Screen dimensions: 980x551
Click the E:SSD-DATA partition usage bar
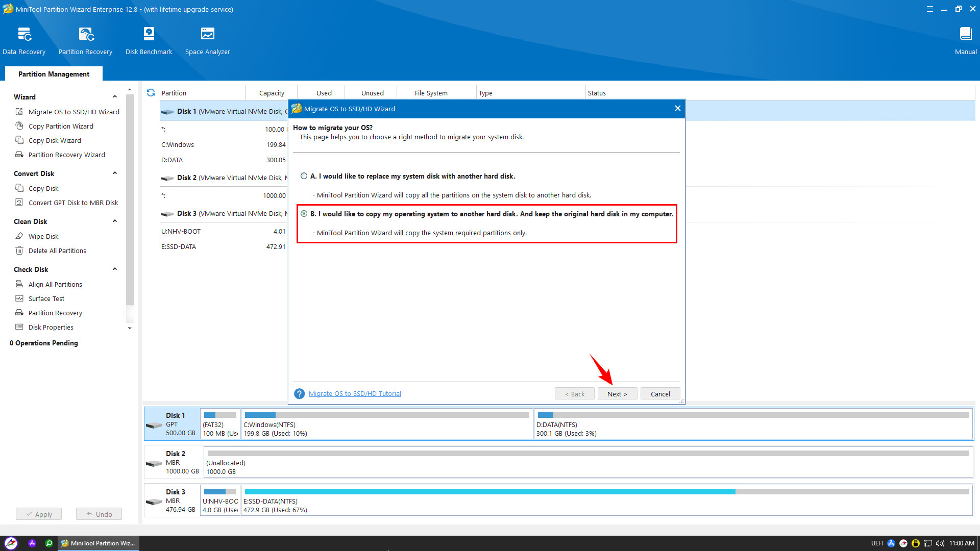pyautogui.click(x=606, y=492)
